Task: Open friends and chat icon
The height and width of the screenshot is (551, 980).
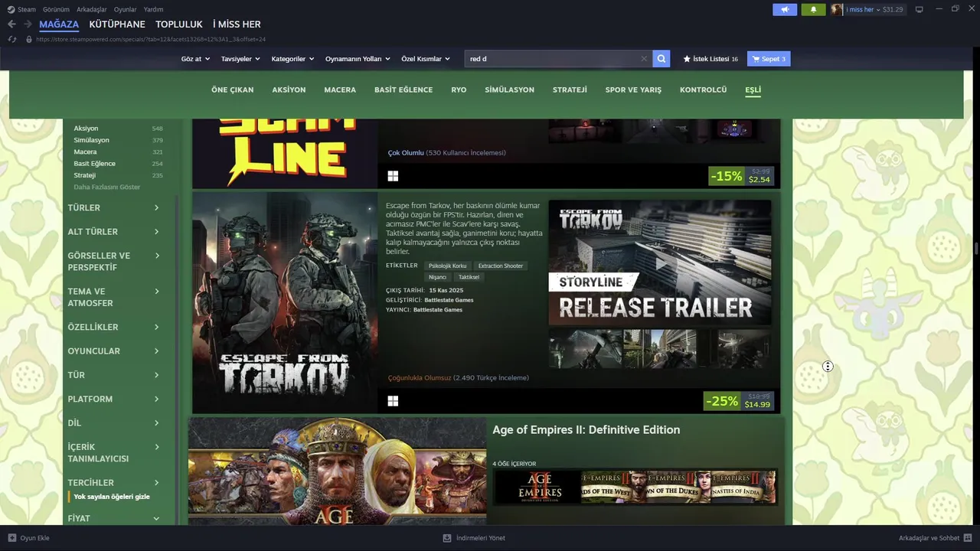Action: pyautogui.click(x=969, y=538)
